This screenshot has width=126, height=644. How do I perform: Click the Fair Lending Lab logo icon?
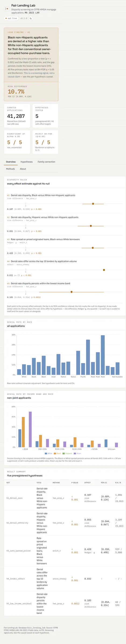7,9
